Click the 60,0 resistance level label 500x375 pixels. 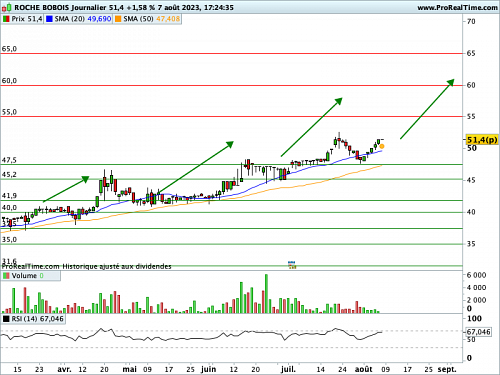[x=9, y=81]
